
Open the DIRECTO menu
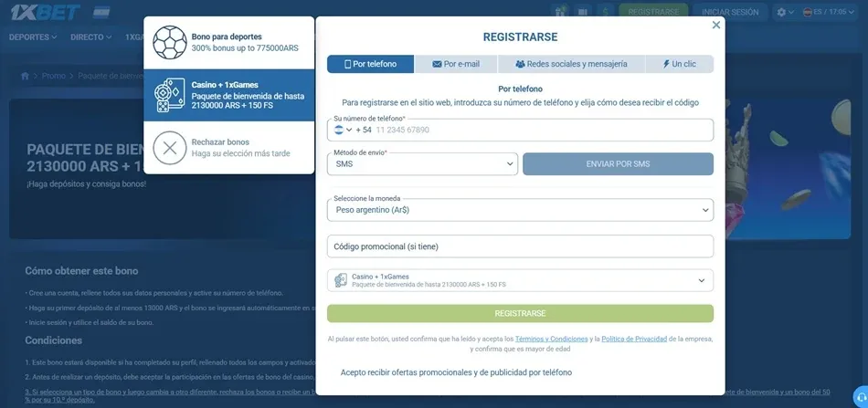(x=91, y=37)
